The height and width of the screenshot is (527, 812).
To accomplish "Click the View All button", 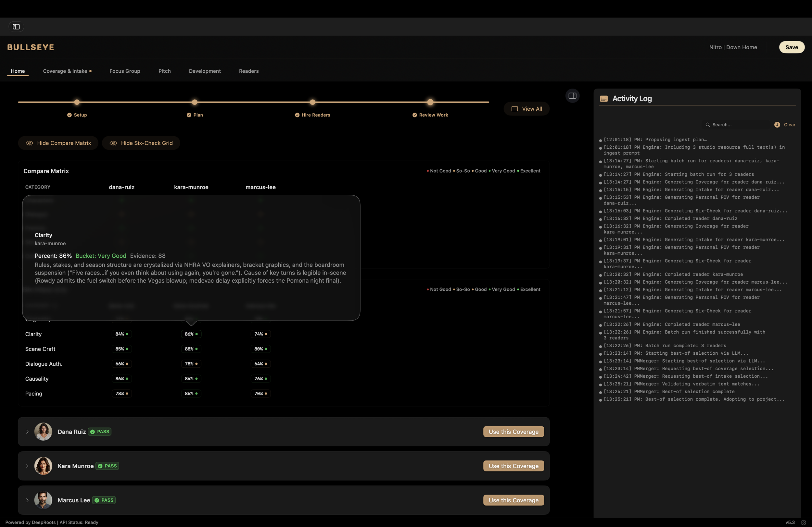I will (x=527, y=109).
